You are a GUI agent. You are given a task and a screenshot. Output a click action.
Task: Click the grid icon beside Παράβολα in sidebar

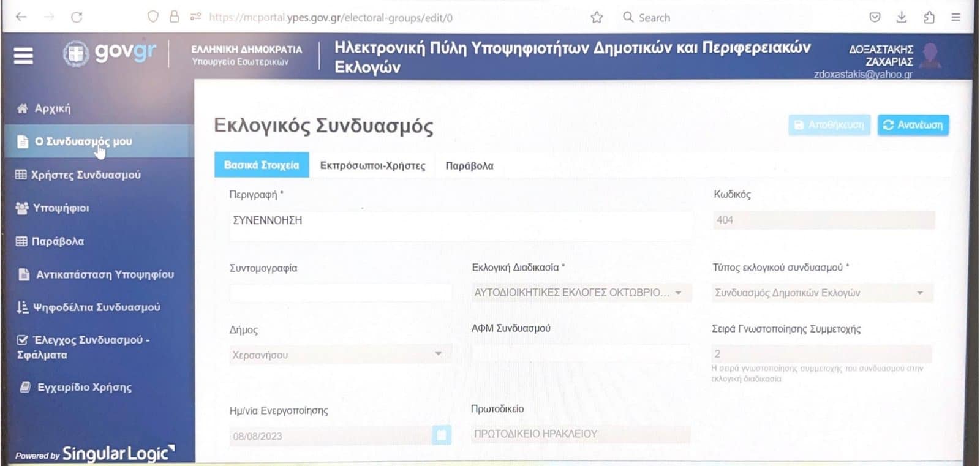point(21,241)
